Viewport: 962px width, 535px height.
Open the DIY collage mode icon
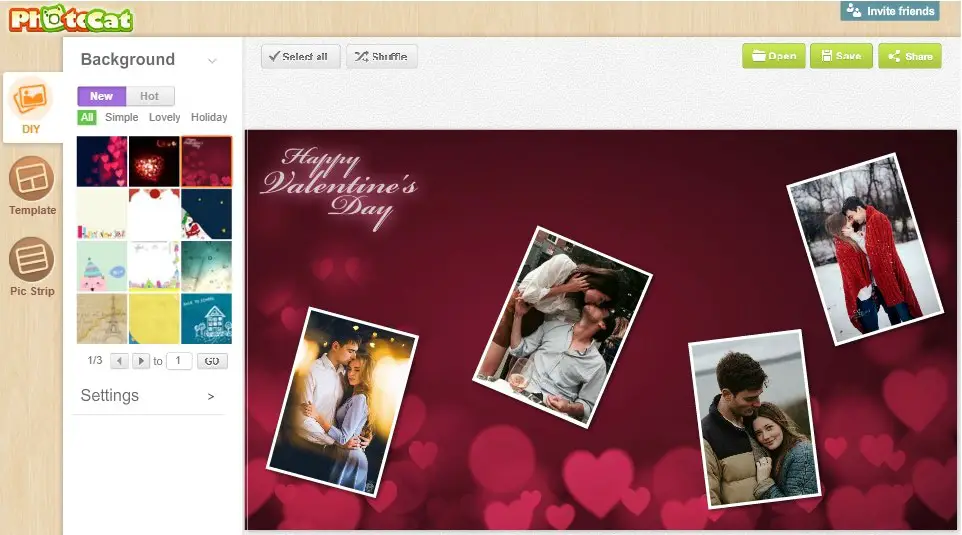tap(31, 100)
